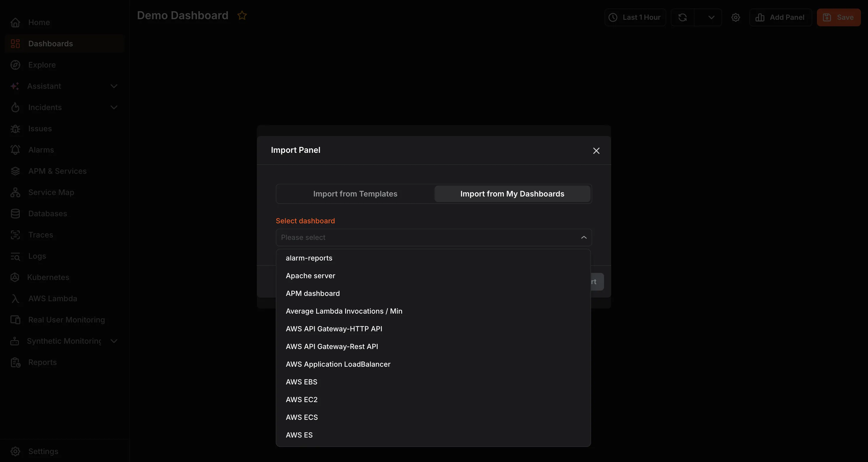Open Explore page from sidebar

[x=65, y=65]
